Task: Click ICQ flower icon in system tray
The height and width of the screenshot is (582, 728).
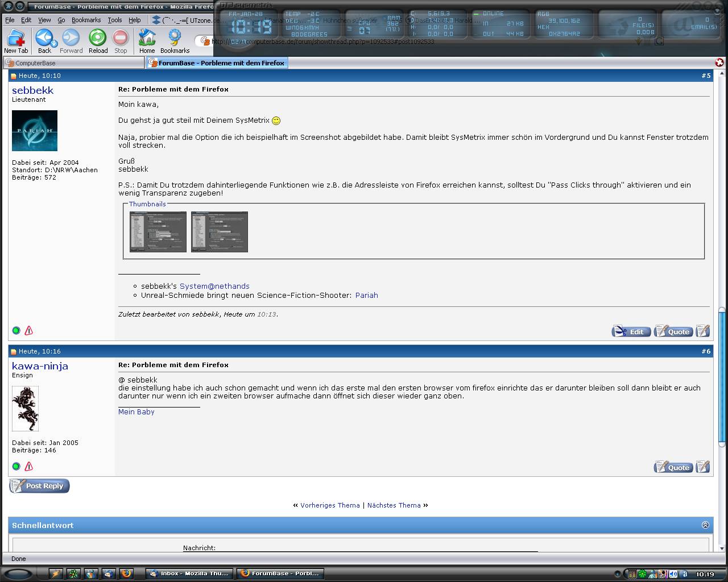Action: (x=642, y=574)
